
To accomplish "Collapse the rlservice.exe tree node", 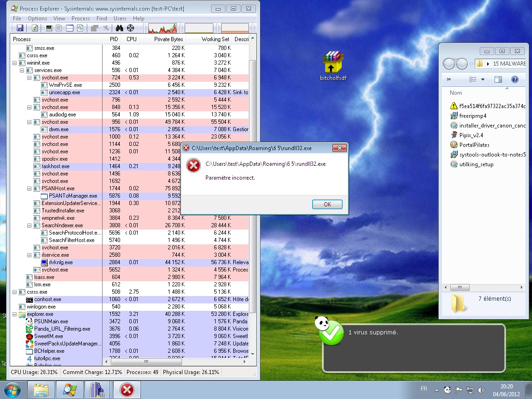I will point(29,255).
